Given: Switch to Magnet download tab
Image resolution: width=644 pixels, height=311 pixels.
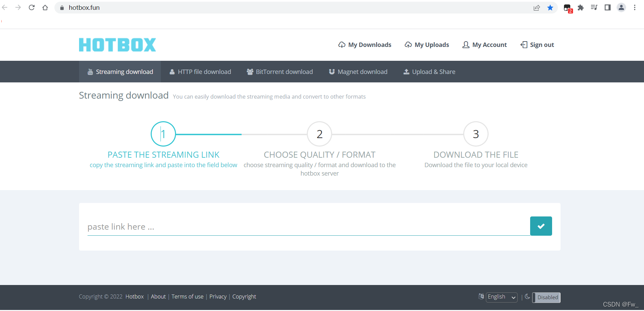Looking at the screenshot, I should [x=358, y=72].
